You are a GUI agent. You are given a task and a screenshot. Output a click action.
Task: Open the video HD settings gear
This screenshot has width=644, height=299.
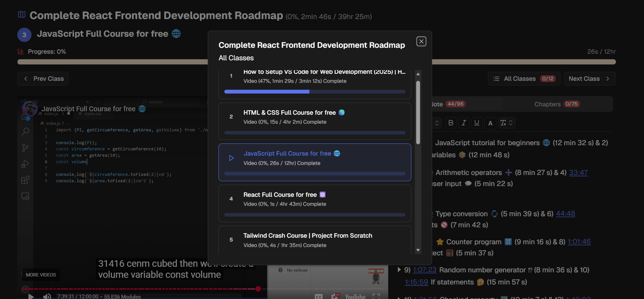point(335,296)
